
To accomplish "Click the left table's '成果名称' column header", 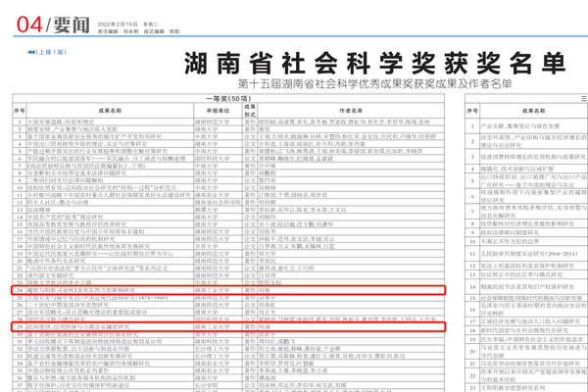I will click(110, 111).
